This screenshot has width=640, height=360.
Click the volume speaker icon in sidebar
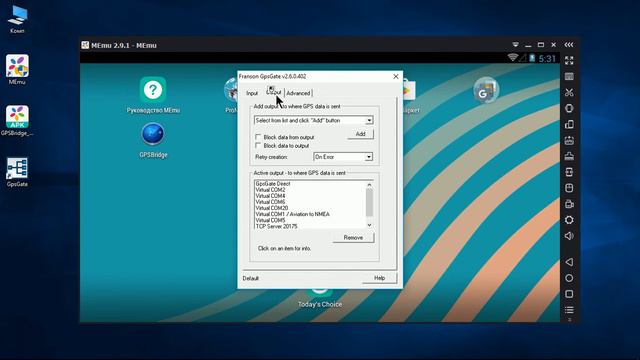(x=569, y=236)
